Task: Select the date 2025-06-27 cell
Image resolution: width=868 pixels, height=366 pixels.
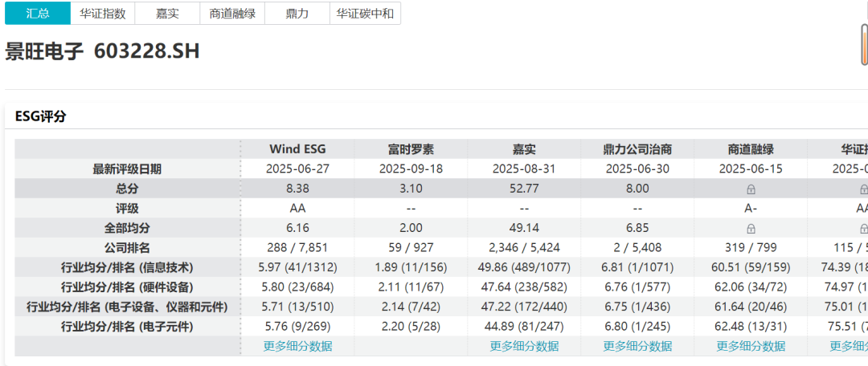Action: (298, 169)
